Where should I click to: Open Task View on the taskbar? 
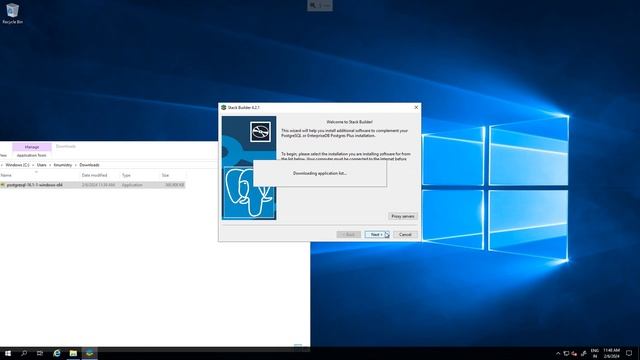[x=40, y=353]
